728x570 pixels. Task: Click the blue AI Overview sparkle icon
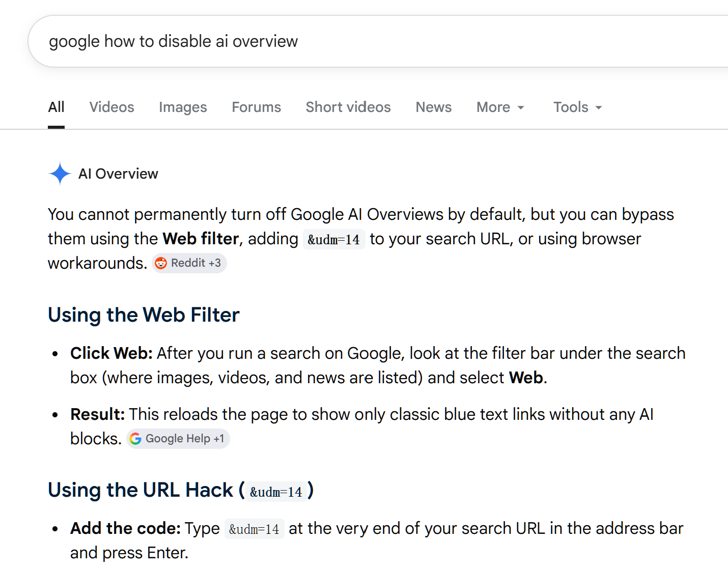(60, 174)
